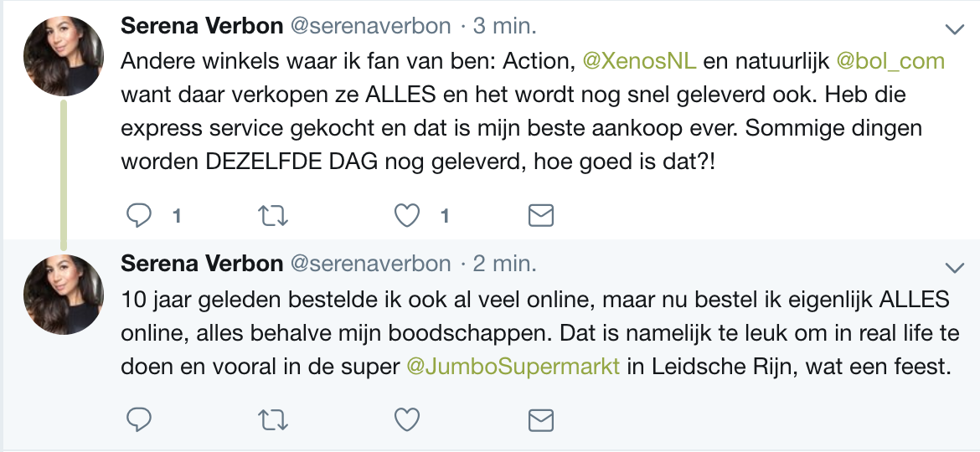
Task: Like the first tweet with one heart
Action: point(408,216)
